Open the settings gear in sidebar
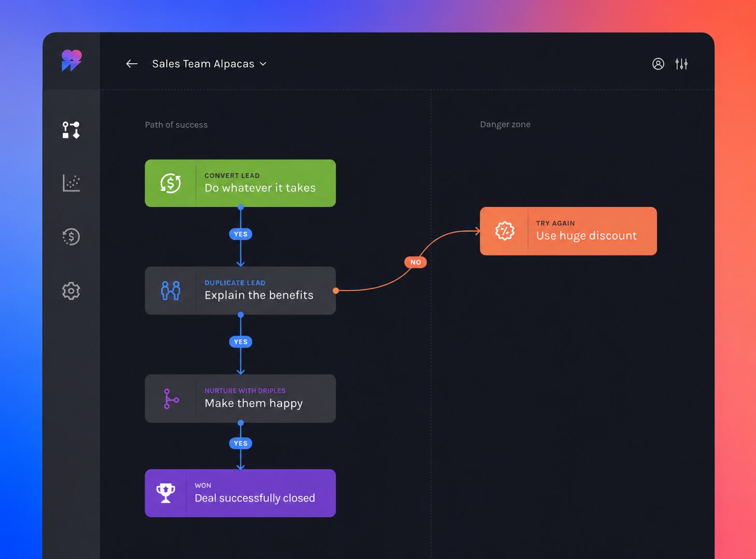The width and height of the screenshot is (756, 559). 71,291
